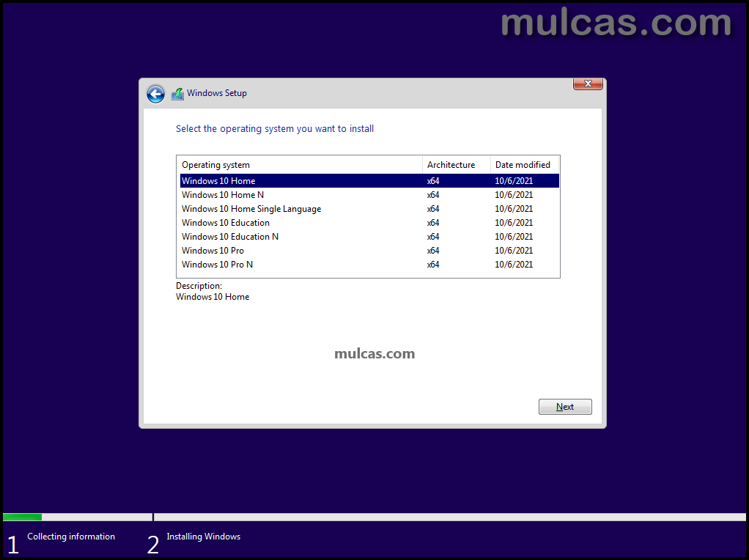Choose Windows 10 Pro N
Viewport: 749px width, 560px height.
pos(218,265)
